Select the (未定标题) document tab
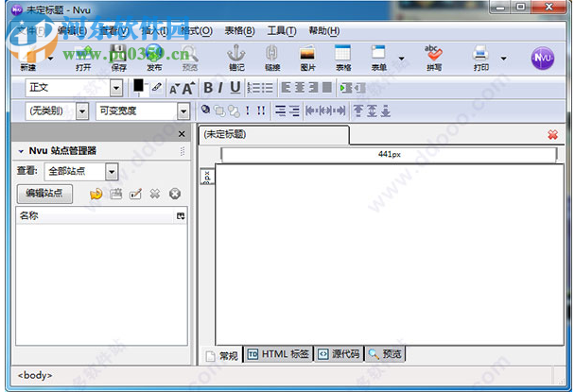Screen dimensions: 575x392 pos(273,134)
